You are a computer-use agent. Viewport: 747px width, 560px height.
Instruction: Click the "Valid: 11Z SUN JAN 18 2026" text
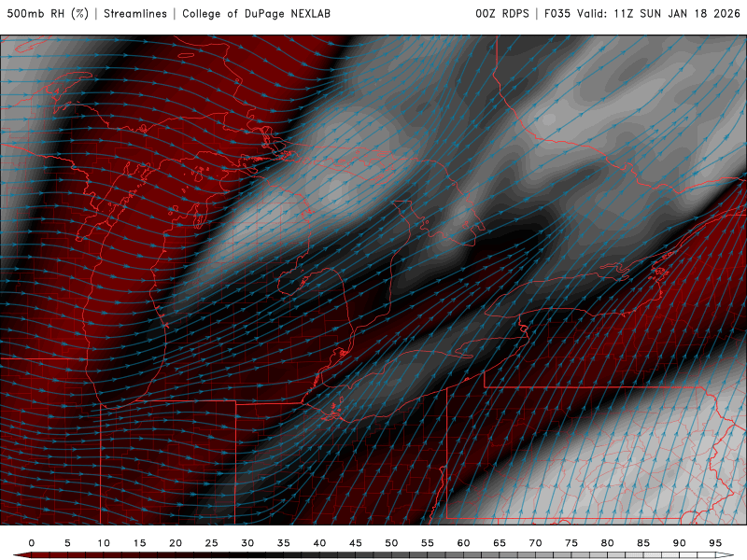click(658, 14)
